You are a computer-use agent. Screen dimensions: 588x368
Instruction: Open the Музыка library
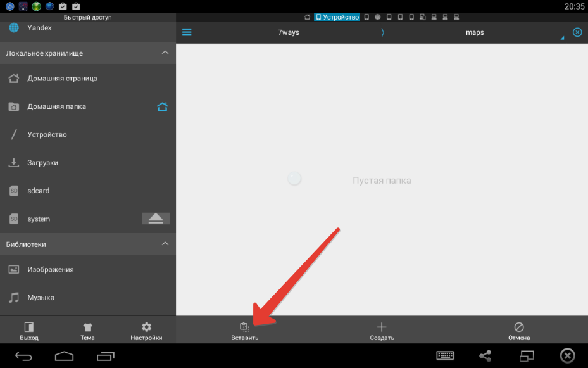point(88,298)
